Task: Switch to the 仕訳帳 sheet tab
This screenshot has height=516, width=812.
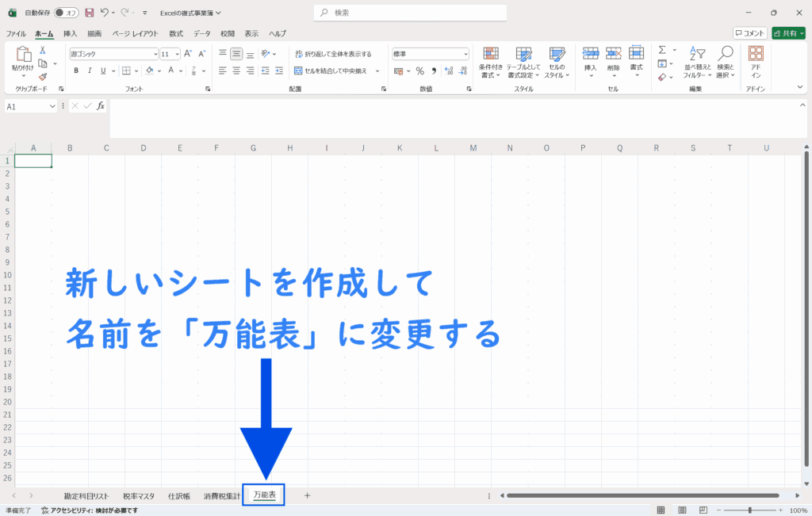Action: pos(178,495)
